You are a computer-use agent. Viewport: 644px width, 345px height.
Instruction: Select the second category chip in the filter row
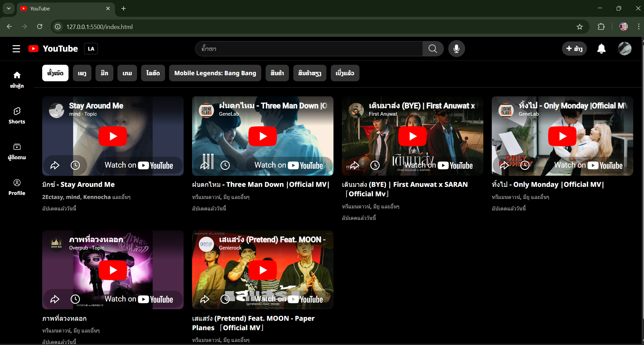[82, 73]
